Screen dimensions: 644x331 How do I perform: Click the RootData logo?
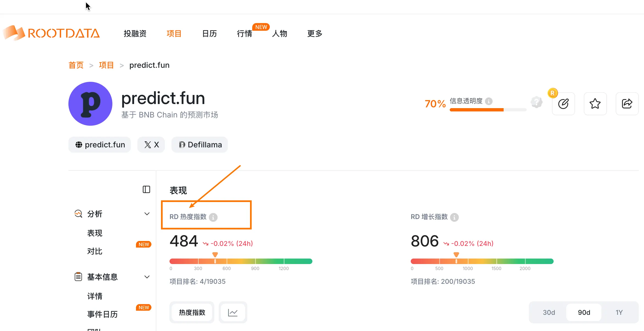(x=51, y=33)
